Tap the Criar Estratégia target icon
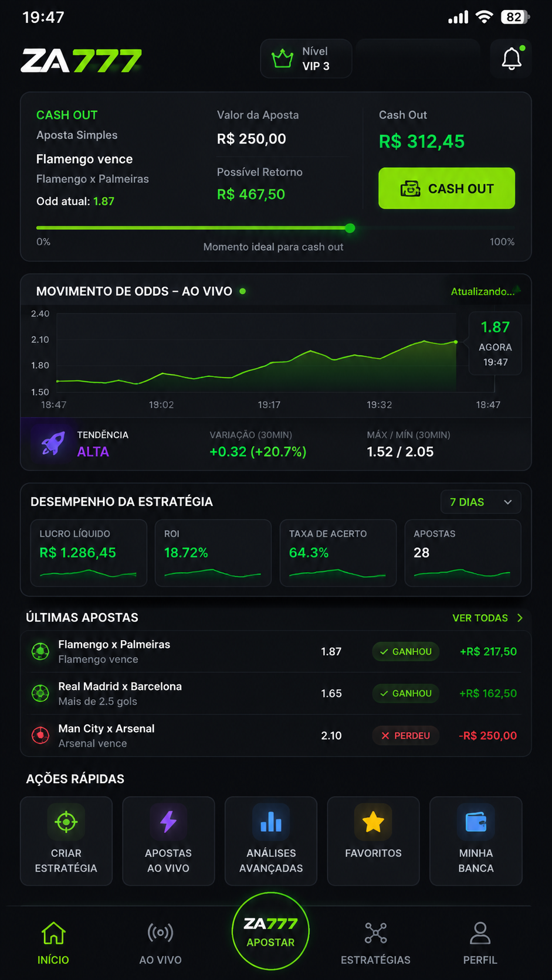The height and width of the screenshot is (980, 552). 66,822
